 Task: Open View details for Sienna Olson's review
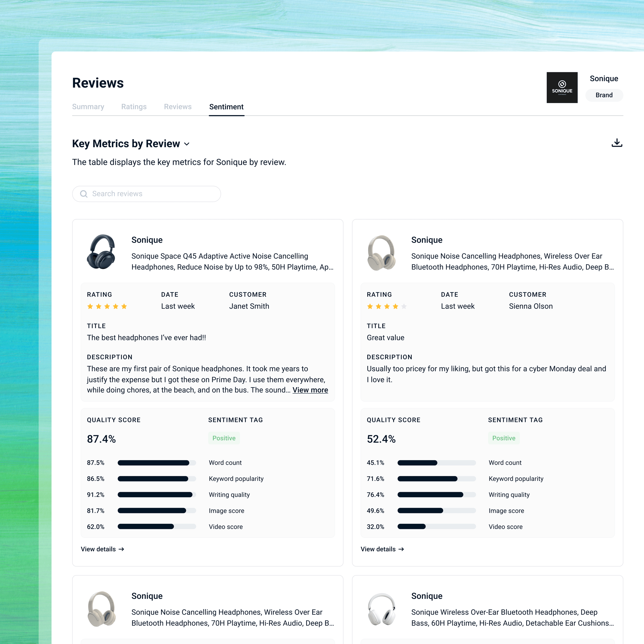click(382, 549)
